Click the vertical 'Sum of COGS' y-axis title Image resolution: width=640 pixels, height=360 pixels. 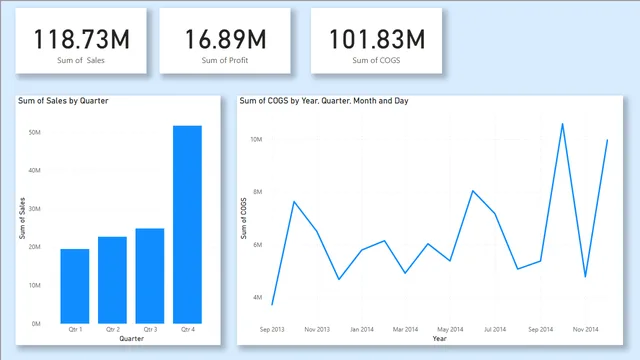click(x=244, y=218)
